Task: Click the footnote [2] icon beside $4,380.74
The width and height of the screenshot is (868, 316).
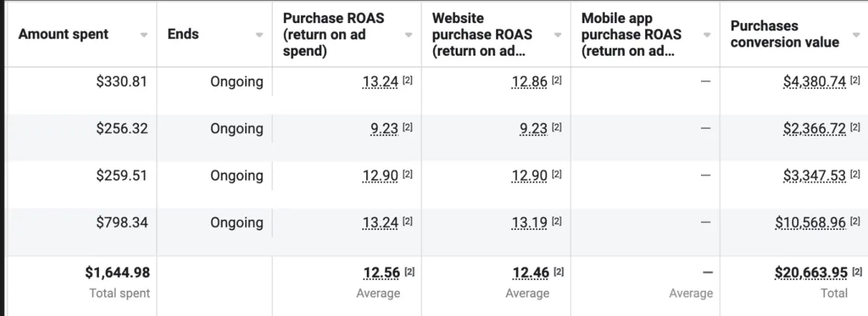Action: coord(856,81)
